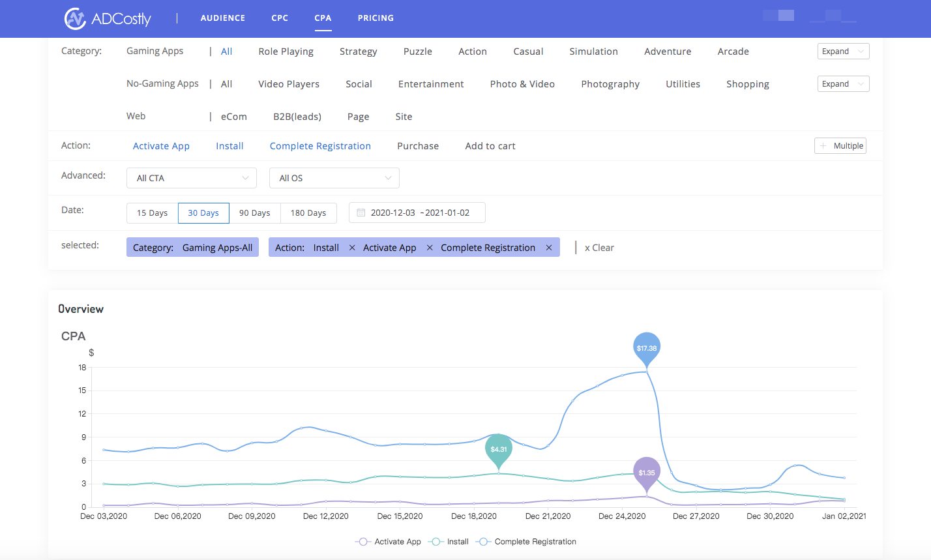
Task: Expand the Gaming Apps category list
Action: pos(843,52)
